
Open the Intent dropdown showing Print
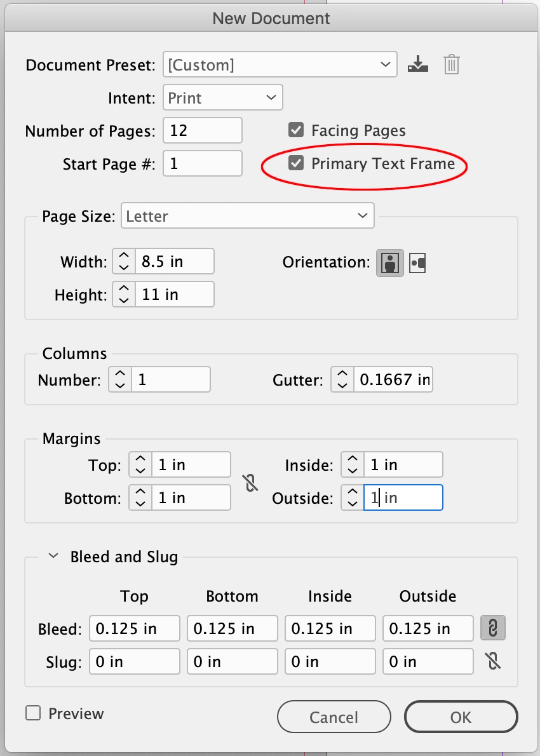(223, 98)
